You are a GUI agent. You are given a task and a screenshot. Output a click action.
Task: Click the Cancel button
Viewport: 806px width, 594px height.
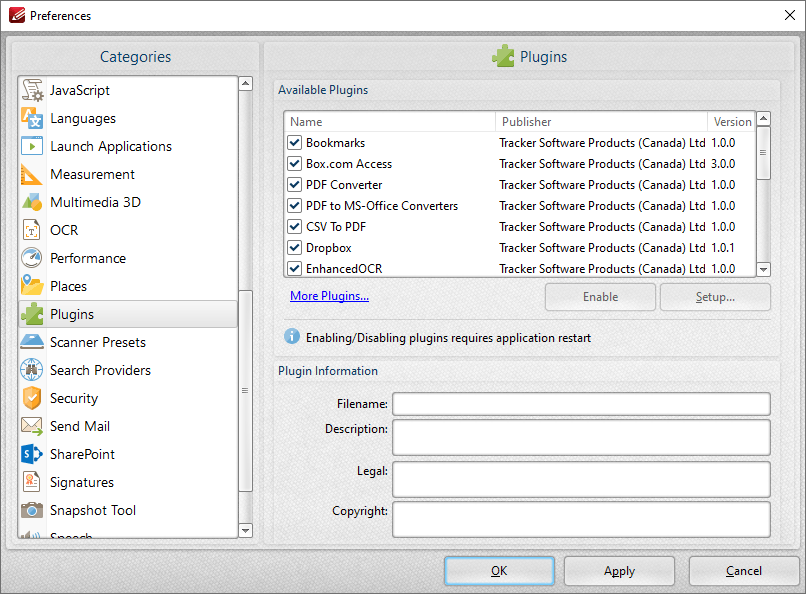pyautogui.click(x=744, y=571)
